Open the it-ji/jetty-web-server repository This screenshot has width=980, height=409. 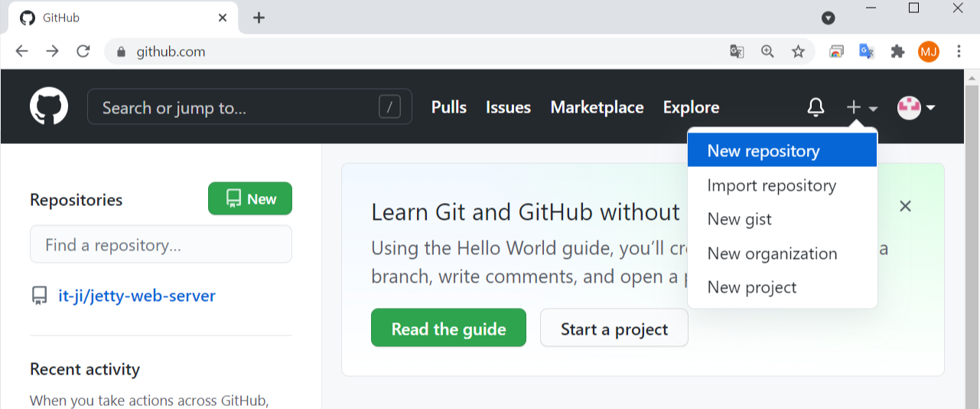point(137,296)
